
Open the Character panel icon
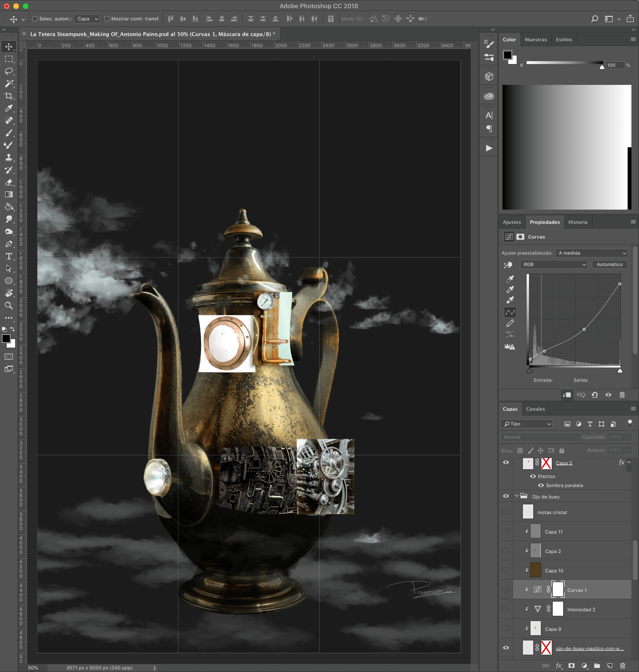click(489, 115)
